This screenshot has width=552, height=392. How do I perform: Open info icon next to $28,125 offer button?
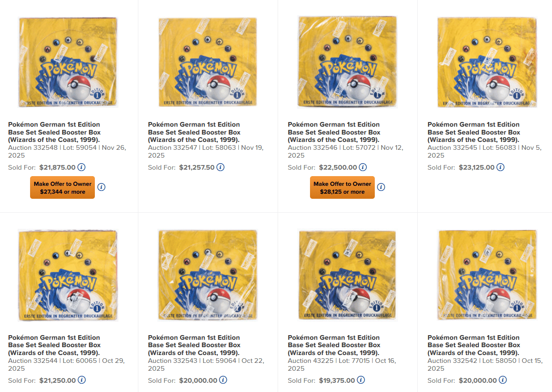tap(381, 187)
